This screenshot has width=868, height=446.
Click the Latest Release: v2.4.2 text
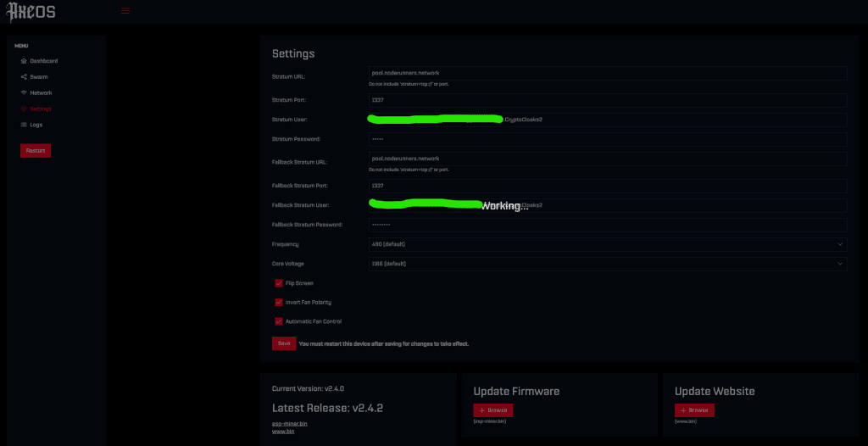(x=327, y=409)
